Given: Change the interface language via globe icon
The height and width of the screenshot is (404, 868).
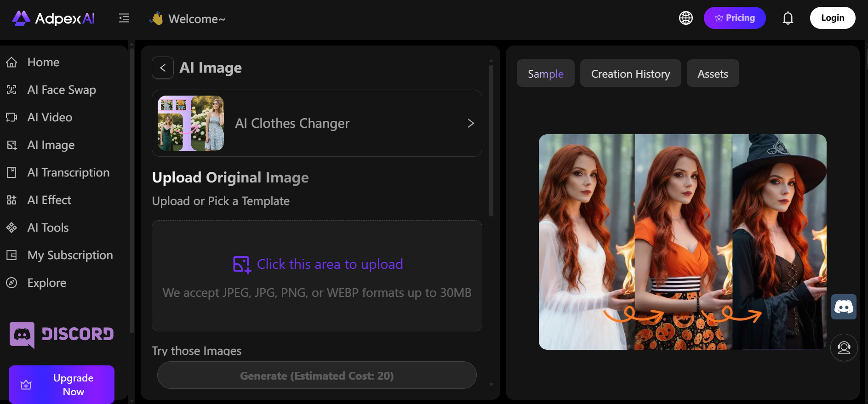Looking at the screenshot, I should coord(685,18).
